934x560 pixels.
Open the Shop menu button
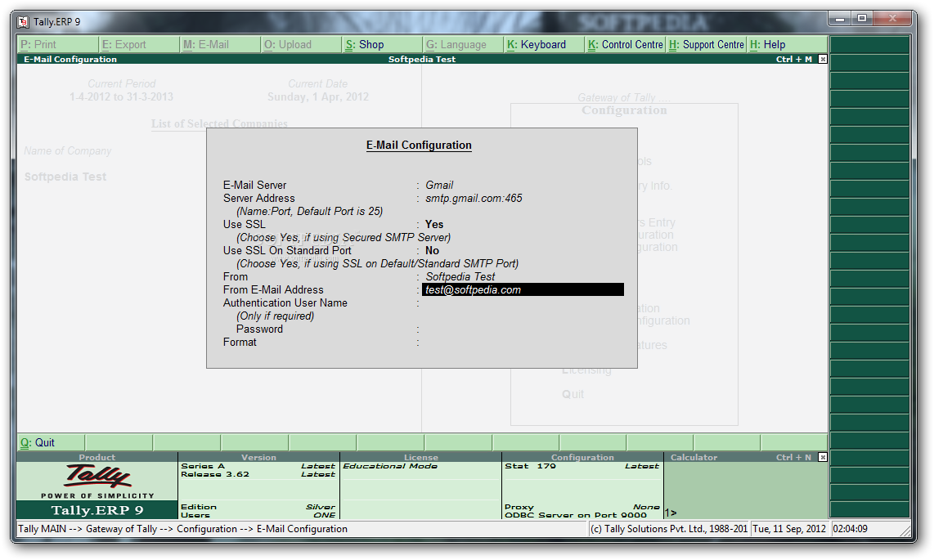382,45
